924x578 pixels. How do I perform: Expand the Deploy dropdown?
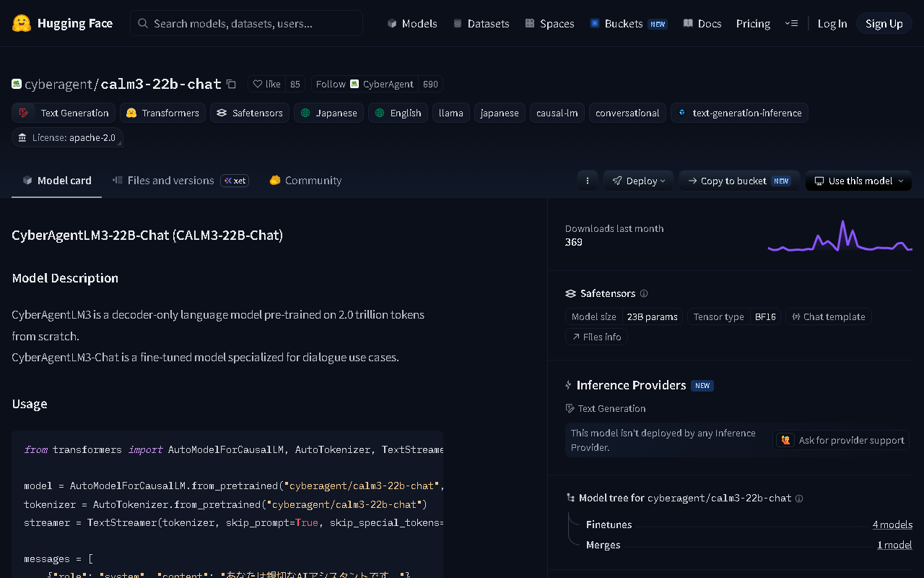(639, 181)
